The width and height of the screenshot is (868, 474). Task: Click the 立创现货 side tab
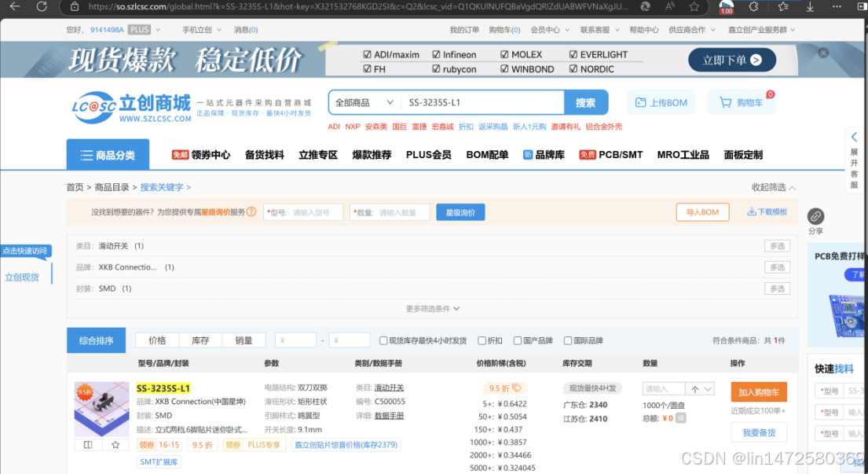22,277
